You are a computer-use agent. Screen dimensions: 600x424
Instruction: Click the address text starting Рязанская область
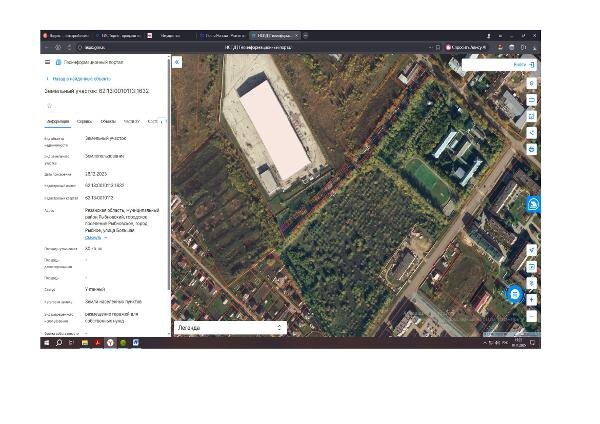click(122, 220)
